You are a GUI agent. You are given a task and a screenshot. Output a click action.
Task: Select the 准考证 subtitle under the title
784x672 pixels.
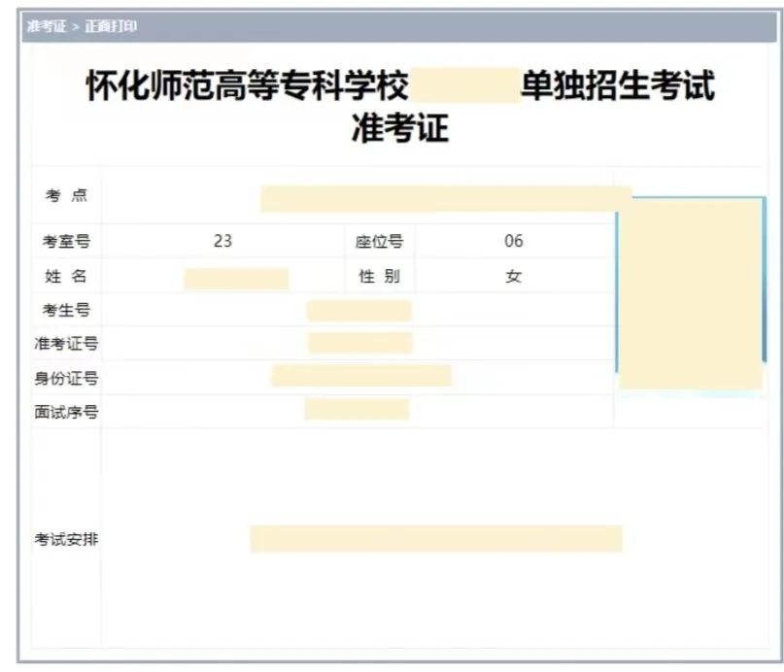tap(399, 127)
